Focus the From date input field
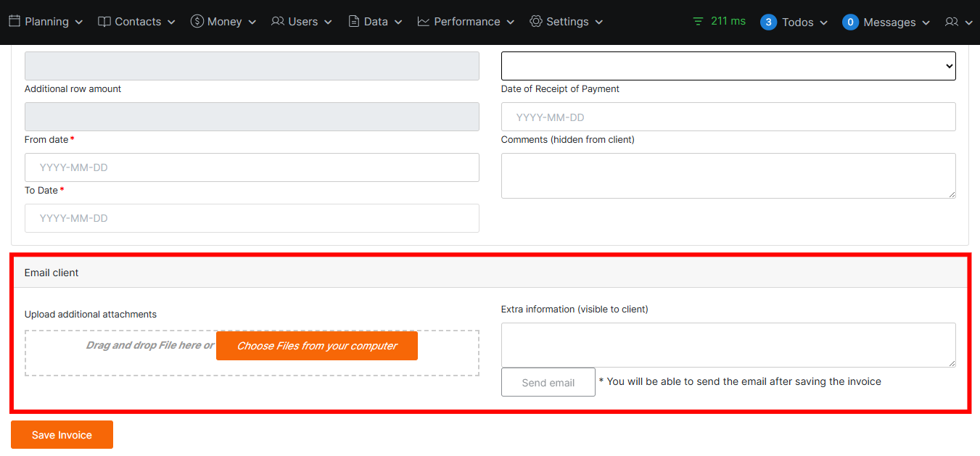 click(252, 167)
